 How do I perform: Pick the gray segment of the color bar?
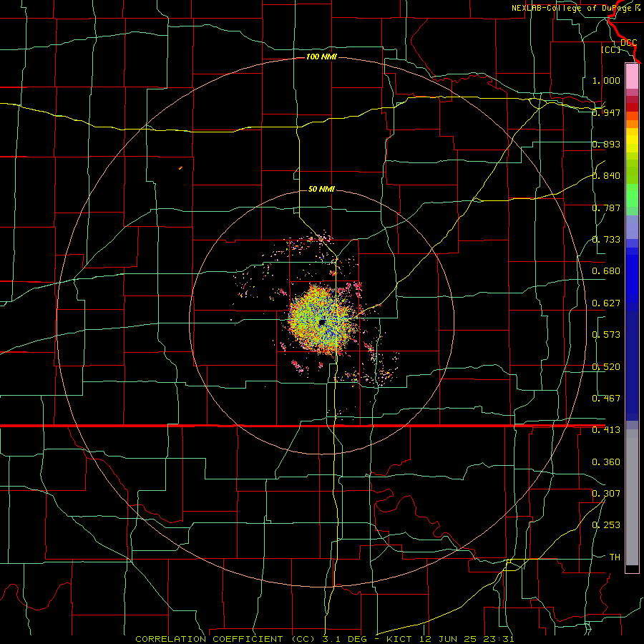coord(632,497)
